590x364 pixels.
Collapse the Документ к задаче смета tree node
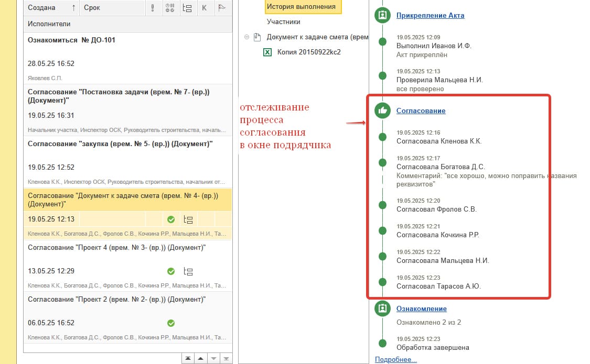(246, 37)
